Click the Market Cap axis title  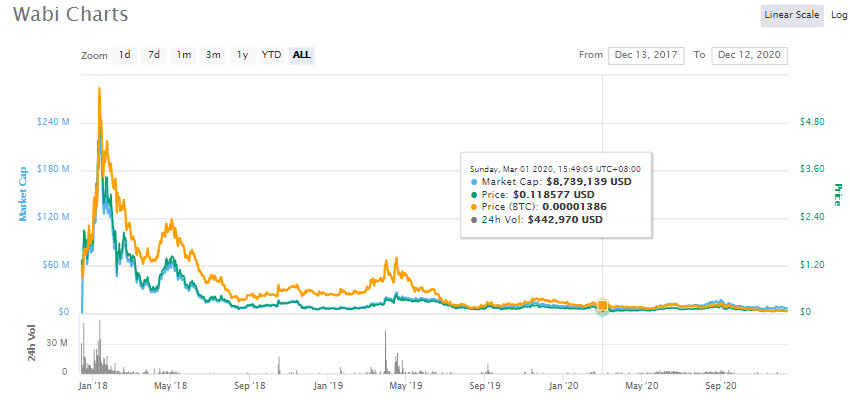pyautogui.click(x=23, y=193)
